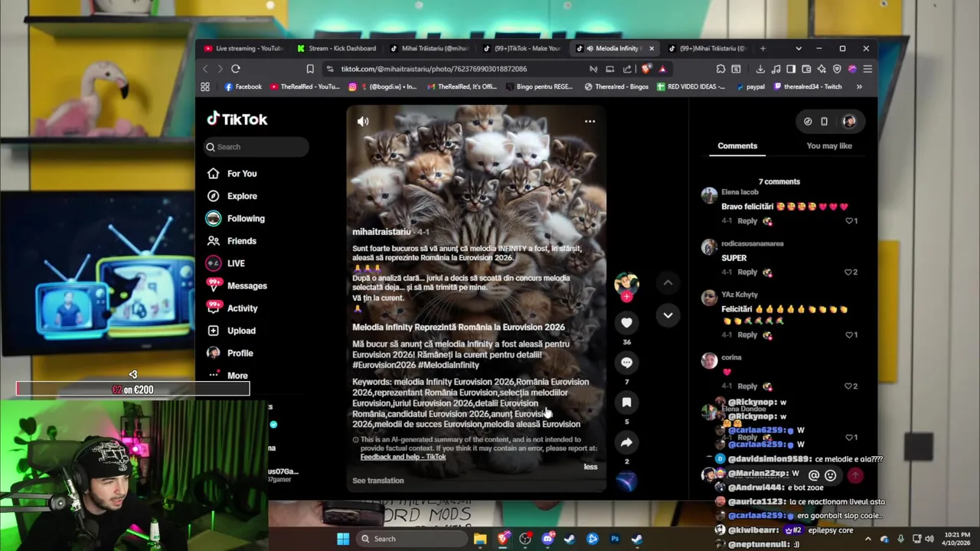Like rodicasusanamarea's SUPER comment
Viewport: 980px width, 551px height.
(x=849, y=272)
